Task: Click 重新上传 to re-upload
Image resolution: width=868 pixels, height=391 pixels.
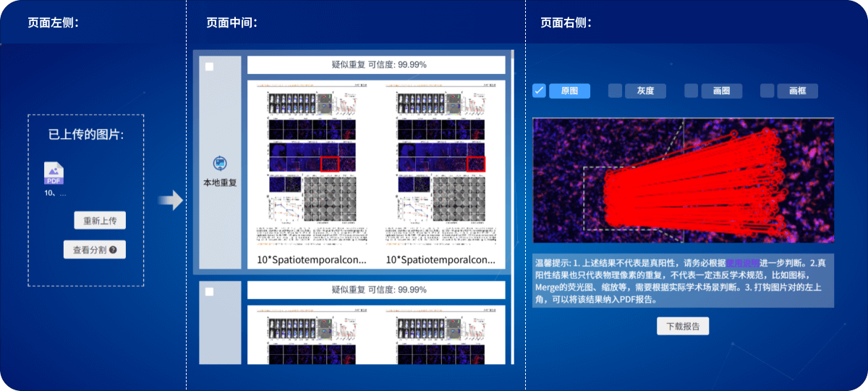Action: click(x=100, y=221)
